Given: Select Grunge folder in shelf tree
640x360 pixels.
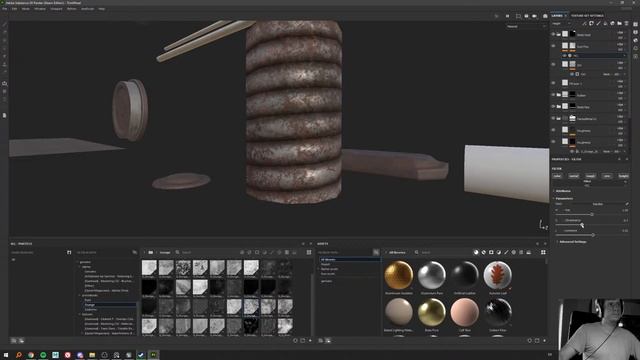Looking at the screenshot, I should pyautogui.click(x=90, y=304).
